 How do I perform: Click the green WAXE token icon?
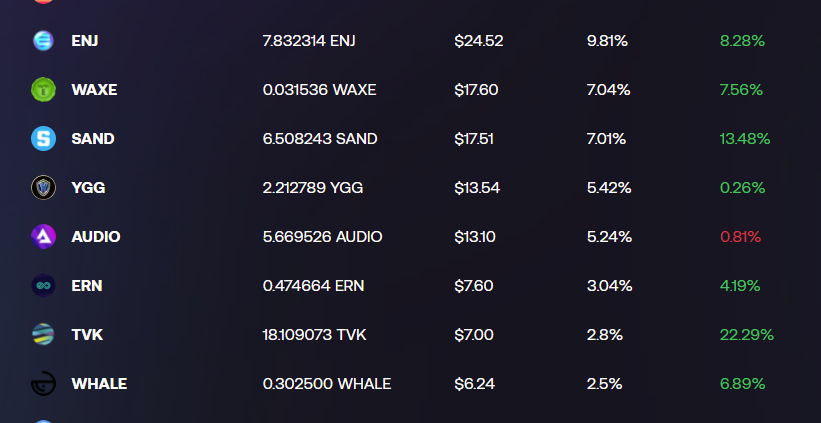(x=43, y=90)
